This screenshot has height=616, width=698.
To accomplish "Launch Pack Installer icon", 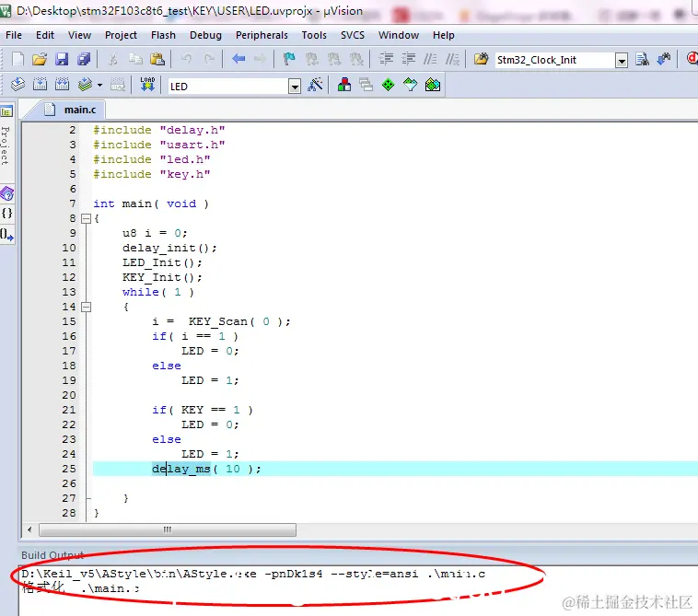I will pos(432,84).
